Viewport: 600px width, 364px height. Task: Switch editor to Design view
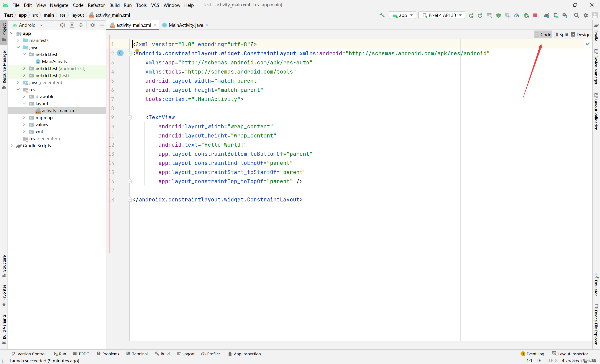[581, 35]
